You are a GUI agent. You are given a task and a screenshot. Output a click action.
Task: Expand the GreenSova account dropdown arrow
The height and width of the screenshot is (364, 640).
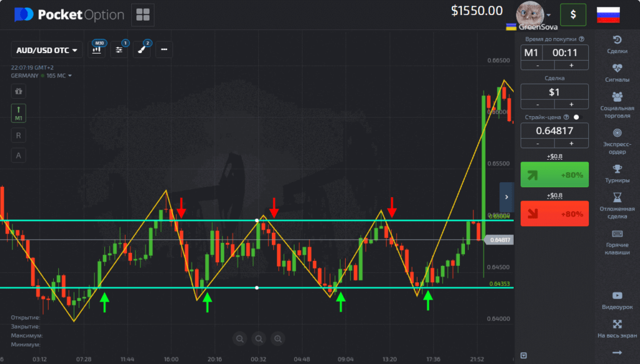[x=549, y=15]
